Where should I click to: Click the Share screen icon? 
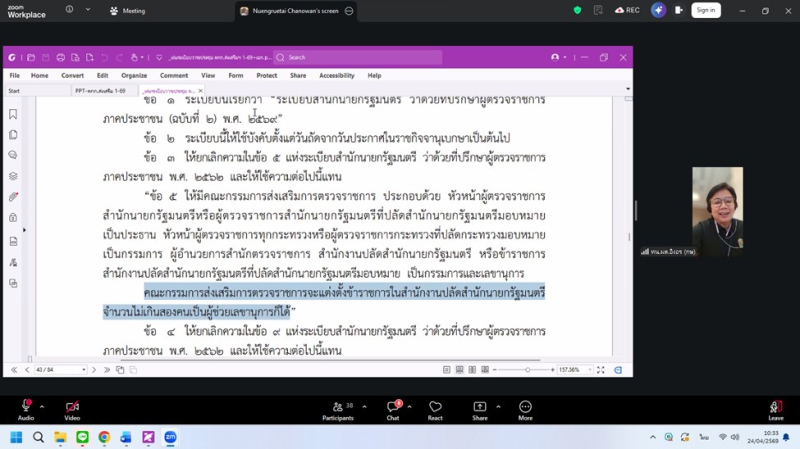tap(479, 407)
